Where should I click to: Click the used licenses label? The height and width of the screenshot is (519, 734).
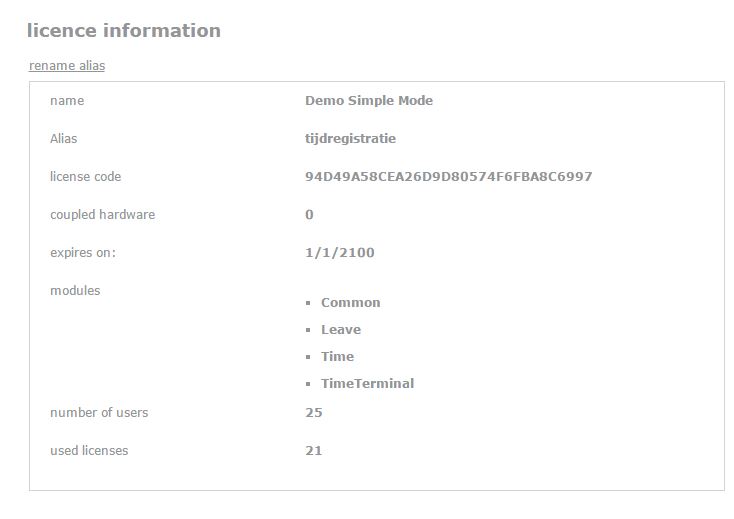pyautogui.click(x=89, y=451)
